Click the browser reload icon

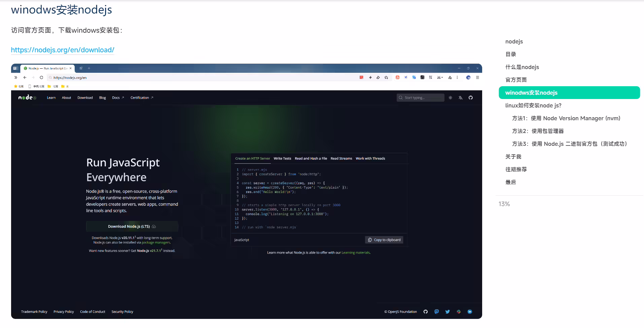click(x=41, y=77)
